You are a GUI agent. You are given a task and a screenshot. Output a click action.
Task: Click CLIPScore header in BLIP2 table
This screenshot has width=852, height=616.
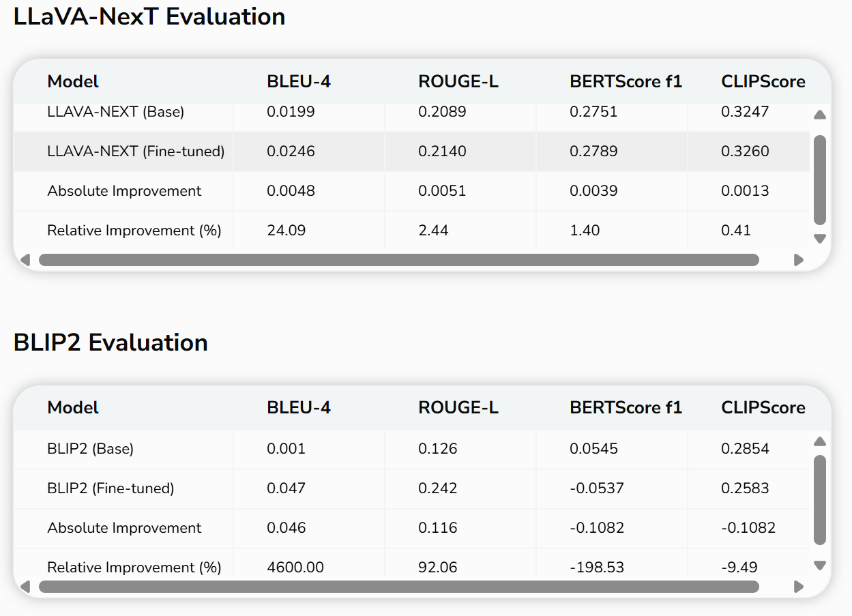[763, 408]
